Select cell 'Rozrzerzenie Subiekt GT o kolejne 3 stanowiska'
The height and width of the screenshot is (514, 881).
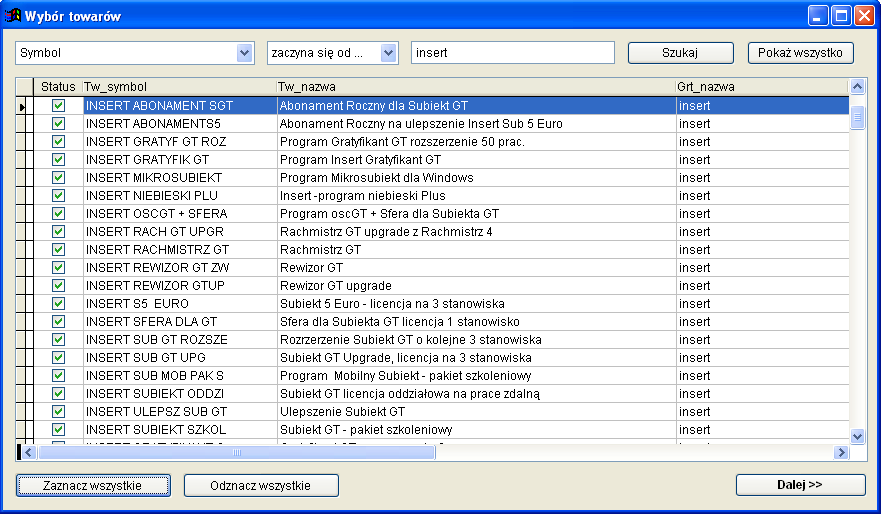[x=476, y=339]
